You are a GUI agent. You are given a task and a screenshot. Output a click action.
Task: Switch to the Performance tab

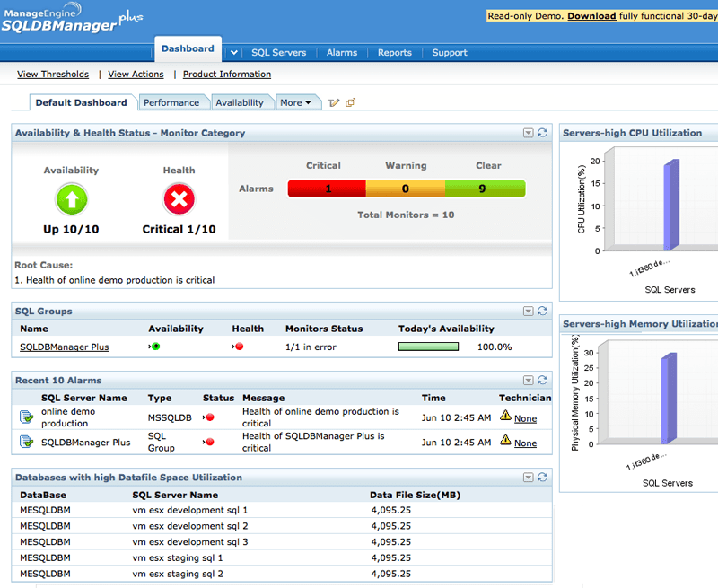click(x=174, y=102)
